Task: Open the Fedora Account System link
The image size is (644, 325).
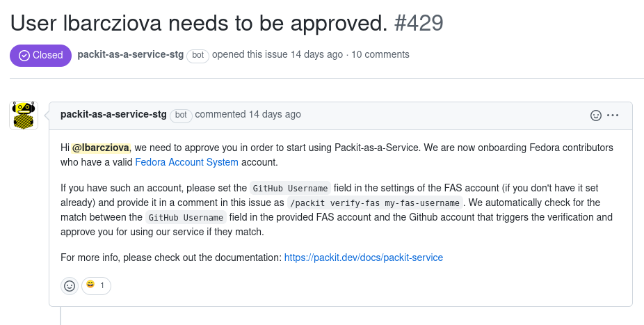Action: click(186, 162)
